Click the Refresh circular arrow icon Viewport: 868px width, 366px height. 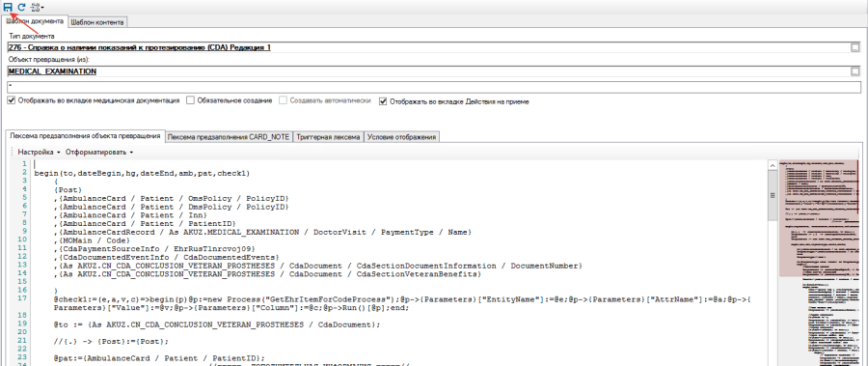coord(21,7)
